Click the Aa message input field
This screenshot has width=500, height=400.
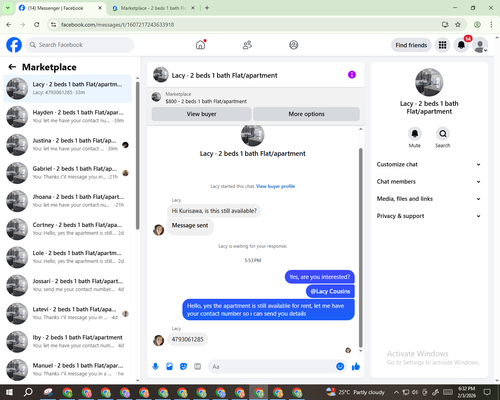click(x=272, y=367)
